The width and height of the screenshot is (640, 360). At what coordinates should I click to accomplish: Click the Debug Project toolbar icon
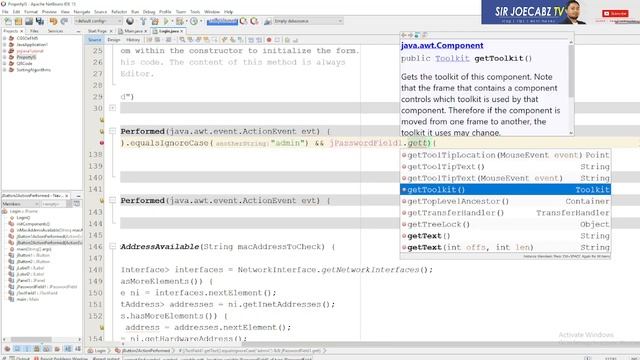[x=180, y=21]
